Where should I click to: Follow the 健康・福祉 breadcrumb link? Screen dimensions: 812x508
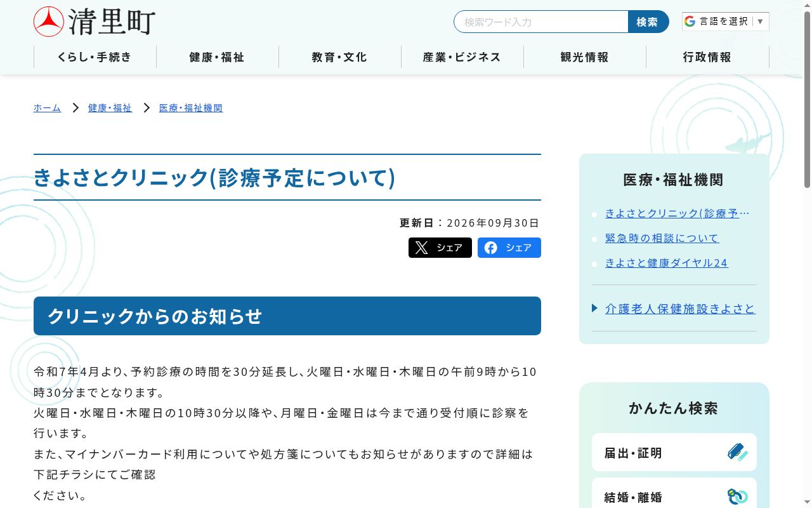click(110, 108)
